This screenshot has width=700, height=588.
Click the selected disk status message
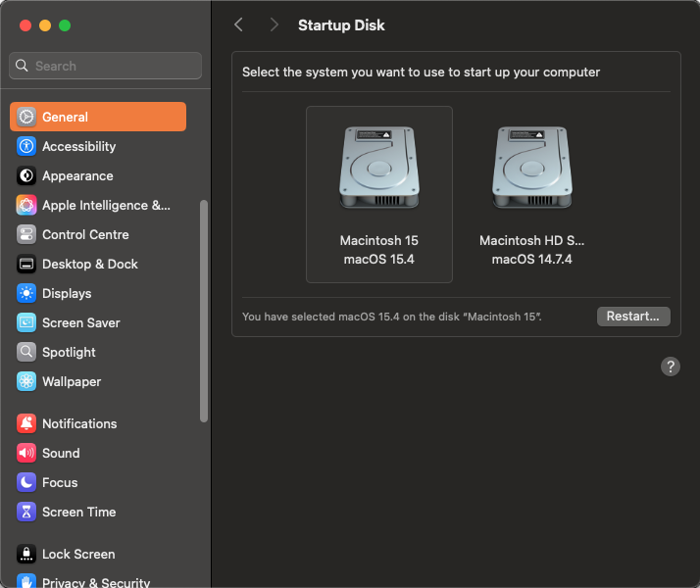click(x=392, y=317)
